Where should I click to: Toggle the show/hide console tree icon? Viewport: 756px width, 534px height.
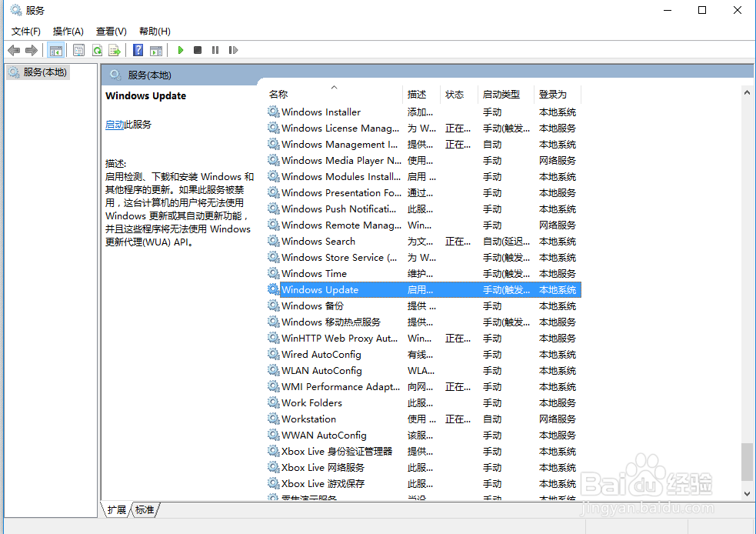click(x=56, y=50)
